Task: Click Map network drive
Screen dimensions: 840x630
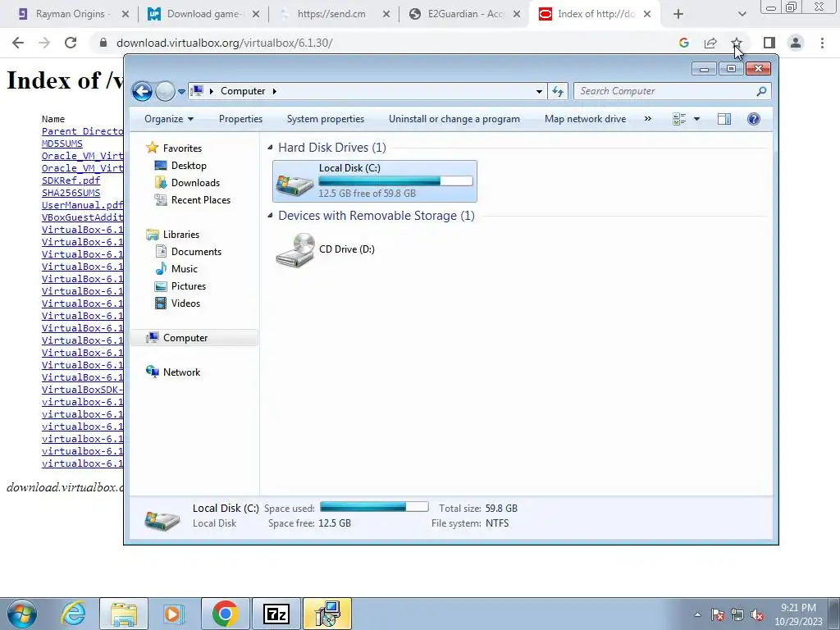Action: pyautogui.click(x=585, y=119)
